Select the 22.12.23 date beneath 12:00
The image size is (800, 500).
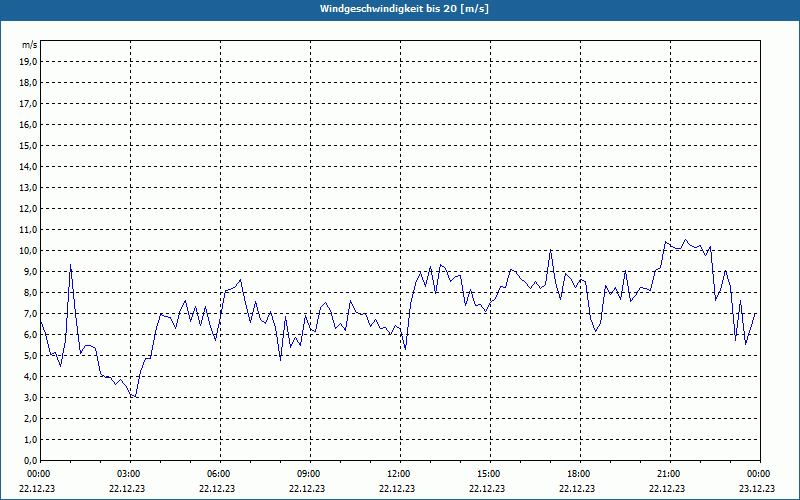coord(397,488)
